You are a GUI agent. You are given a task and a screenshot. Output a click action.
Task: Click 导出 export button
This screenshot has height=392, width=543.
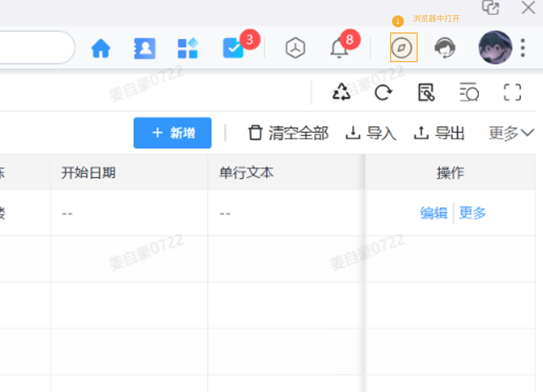coord(439,133)
